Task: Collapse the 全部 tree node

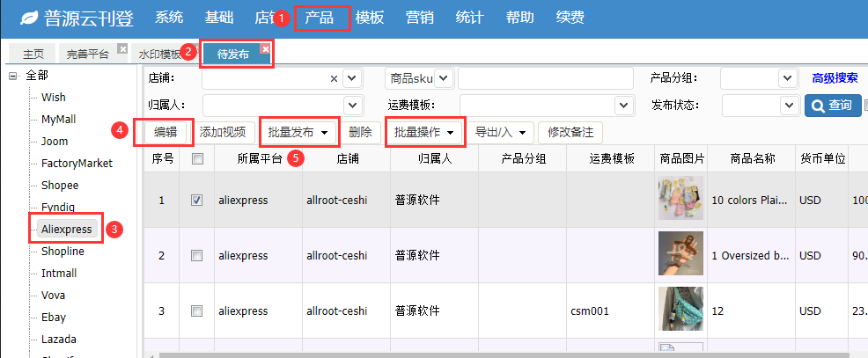Action: (12, 76)
